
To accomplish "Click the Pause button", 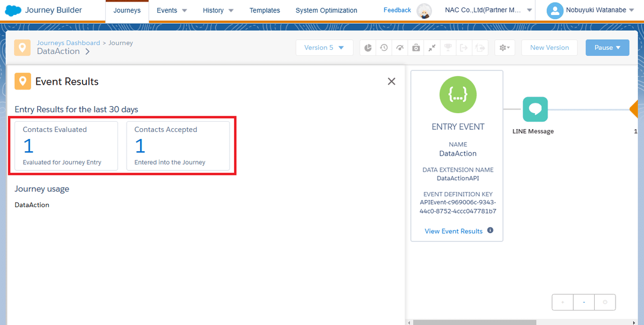I will 608,48.
